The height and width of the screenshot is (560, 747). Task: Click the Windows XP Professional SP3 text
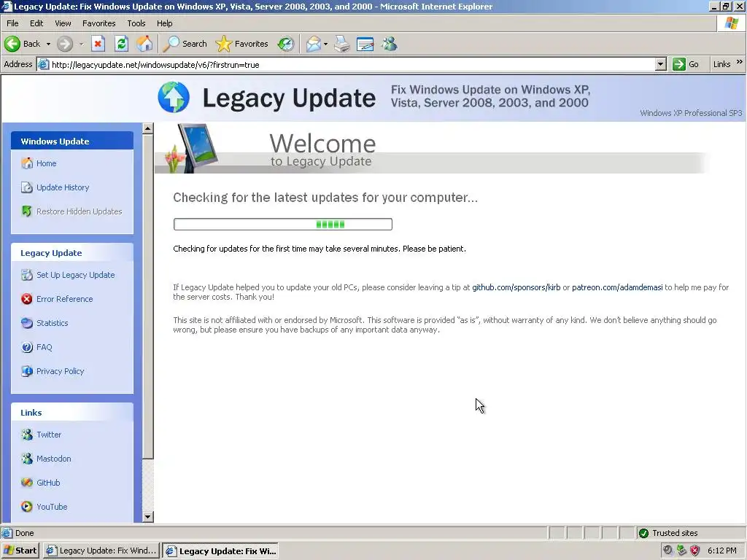click(x=691, y=113)
